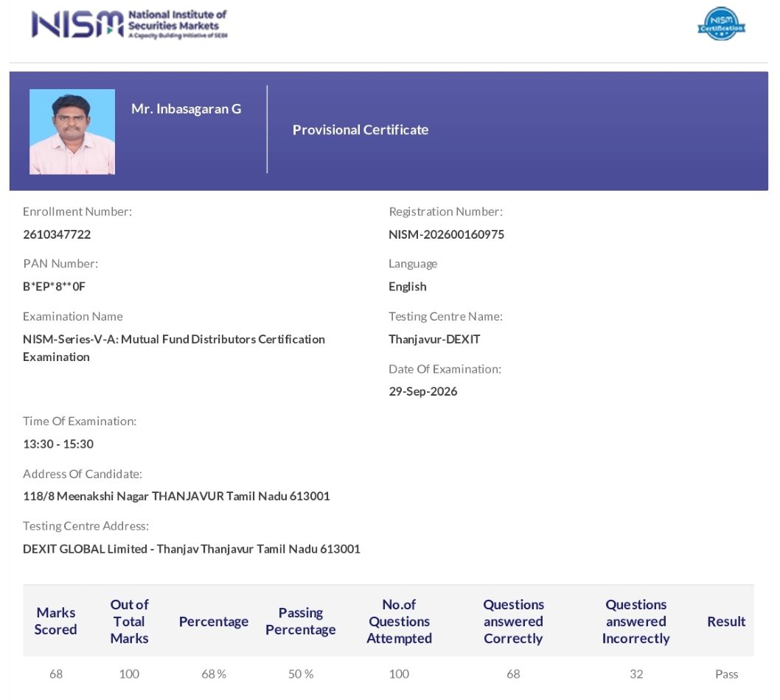Select the percentage value 68 %
780x700 pixels.
pyautogui.click(x=214, y=674)
